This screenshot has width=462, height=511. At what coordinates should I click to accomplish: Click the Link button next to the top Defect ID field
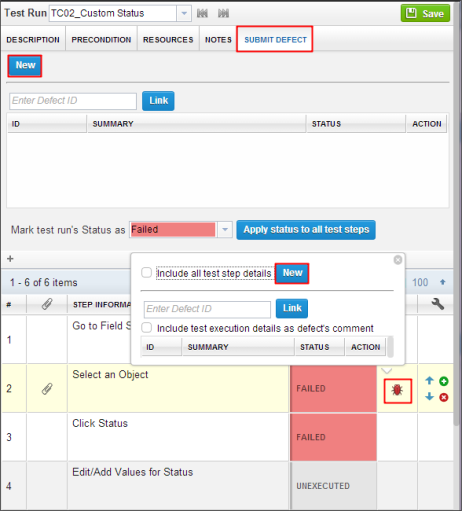(x=158, y=101)
